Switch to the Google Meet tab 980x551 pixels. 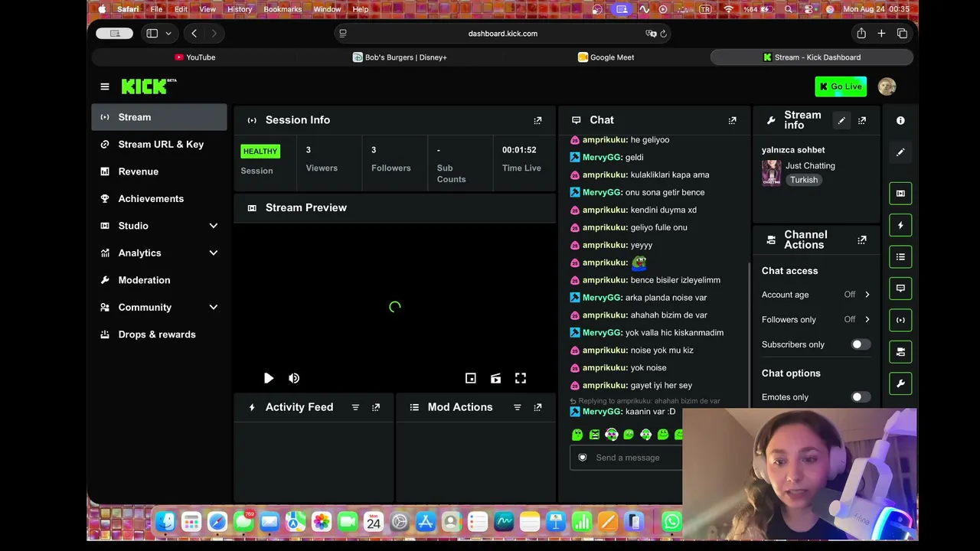pos(606,57)
